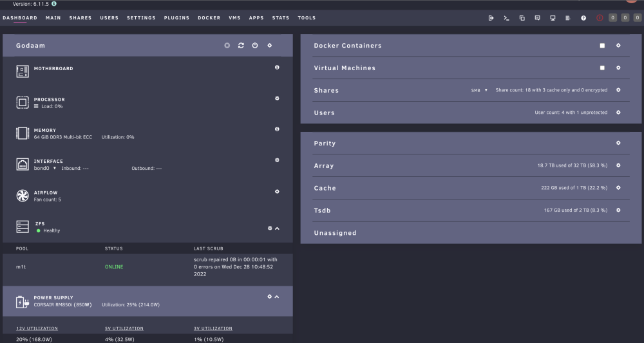The image size is (644, 343).
Task: Open the Motherboard info icon
Action: 277,68
